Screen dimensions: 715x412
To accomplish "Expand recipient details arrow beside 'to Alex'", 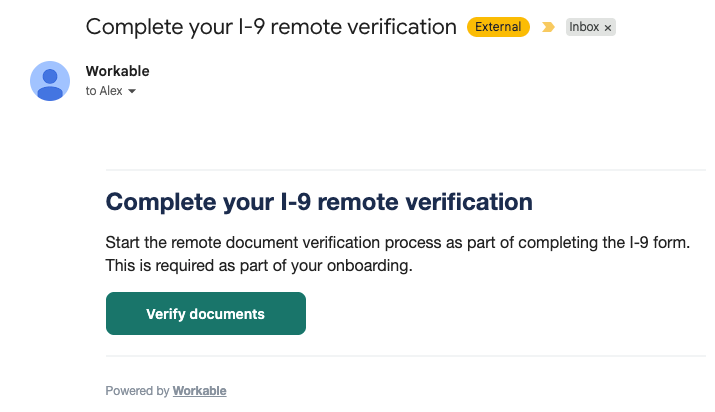I will tap(131, 91).
